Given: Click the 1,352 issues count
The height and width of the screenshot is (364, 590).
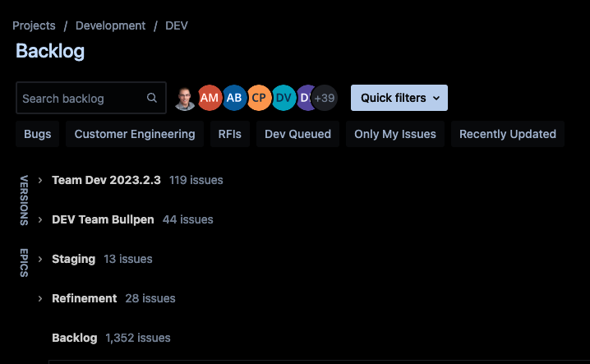Looking at the screenshot, I should point(138,338).
